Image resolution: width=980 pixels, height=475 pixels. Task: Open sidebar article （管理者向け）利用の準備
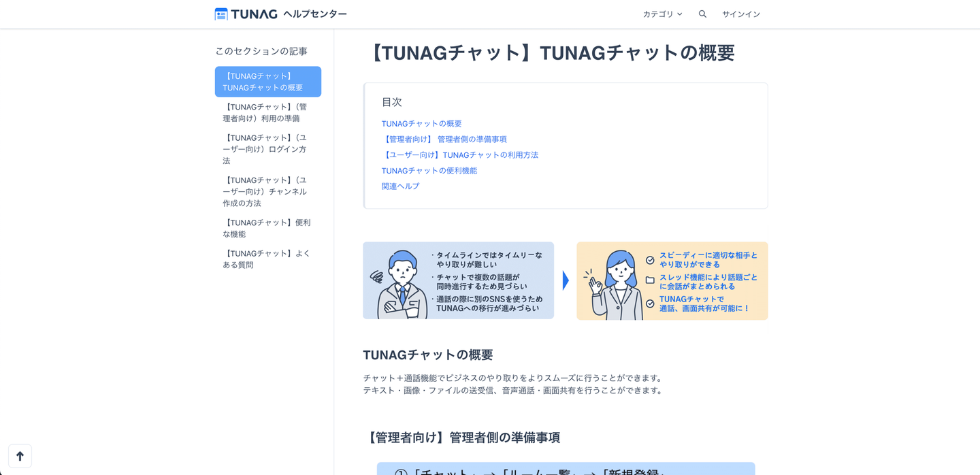268,112
